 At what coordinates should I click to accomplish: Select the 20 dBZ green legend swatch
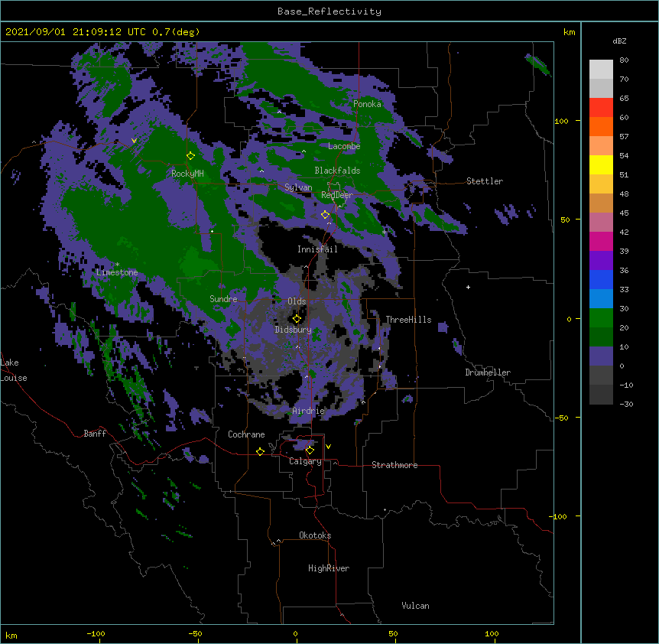[x=601, y=337]
